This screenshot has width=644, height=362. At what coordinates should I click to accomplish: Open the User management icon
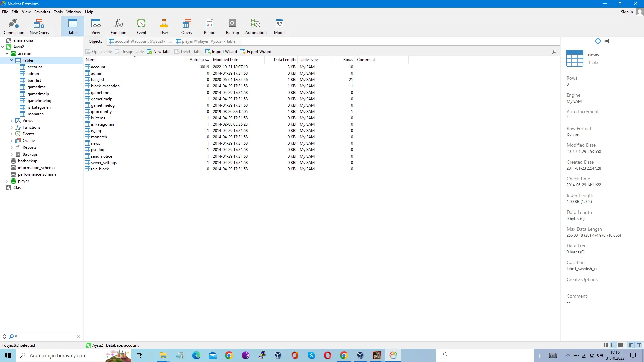[x=164, y=26]
